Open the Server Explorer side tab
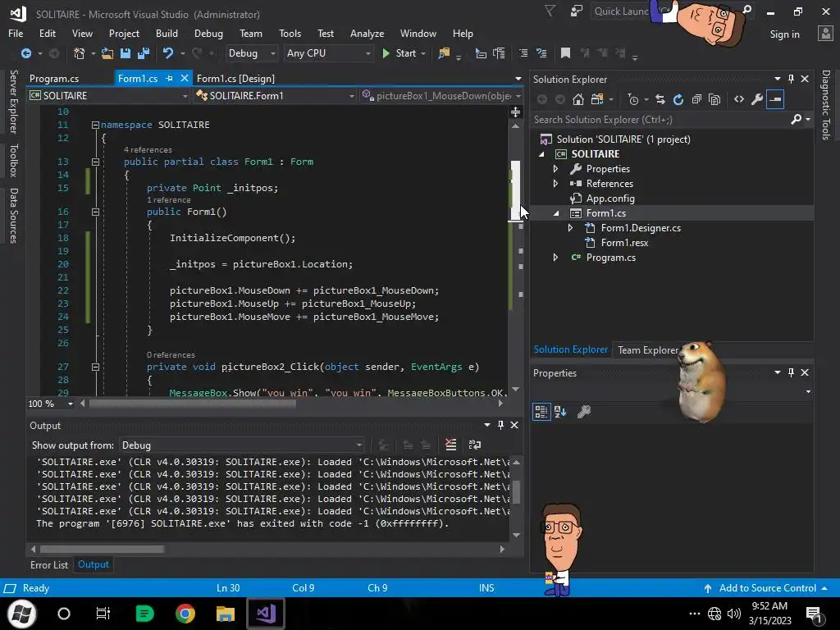840x630 pixels. pos(14,101)
